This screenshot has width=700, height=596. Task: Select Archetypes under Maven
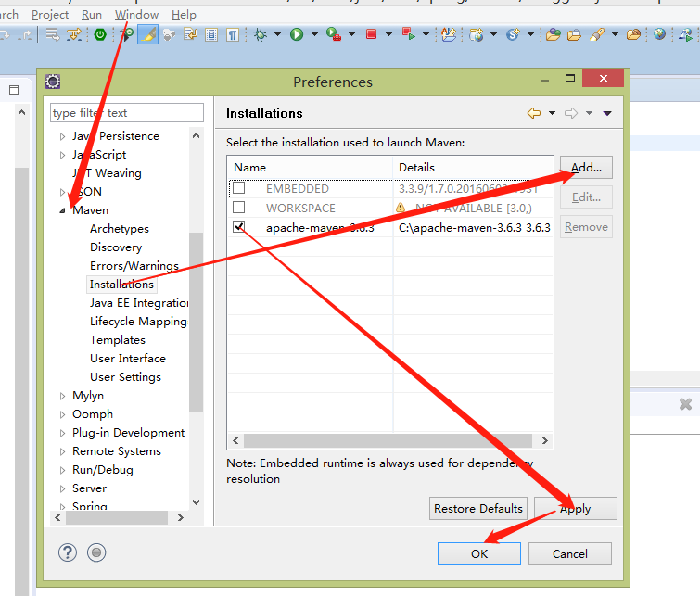[120, 229]
